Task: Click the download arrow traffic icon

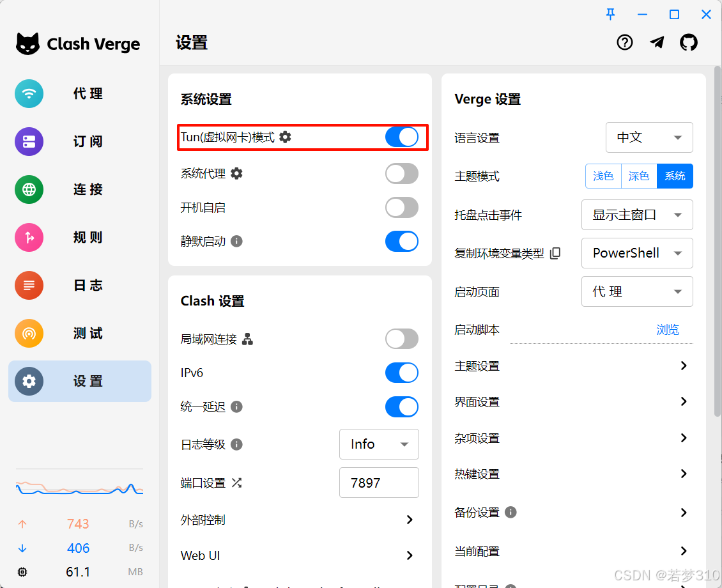Action: [22, 548]
